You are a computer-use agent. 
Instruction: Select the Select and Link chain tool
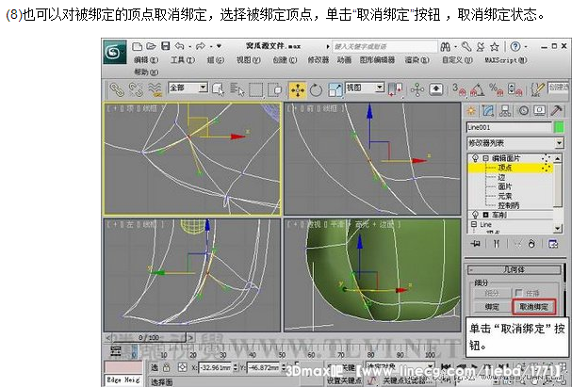click(x=117, y=89)
